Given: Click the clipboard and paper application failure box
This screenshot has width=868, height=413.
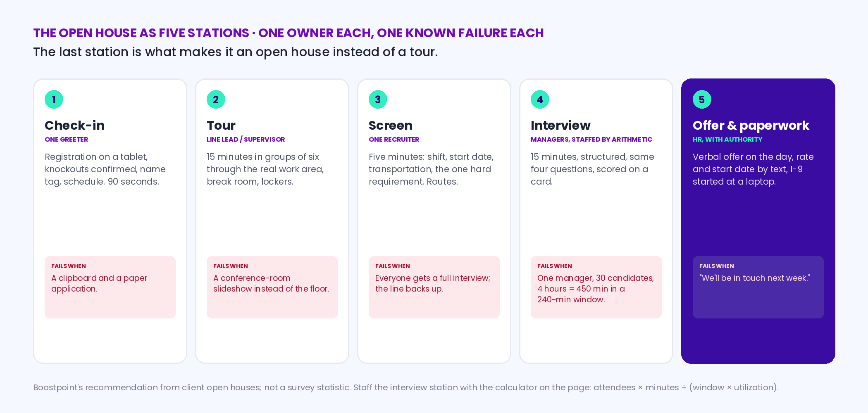Looking at the screenshot, I should (x=110, y=287).
